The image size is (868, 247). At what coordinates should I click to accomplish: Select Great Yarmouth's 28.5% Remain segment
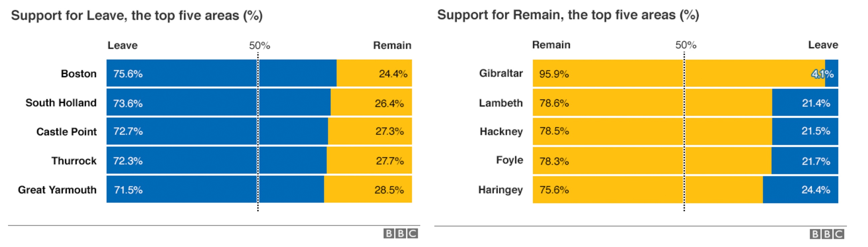point(368,189)
